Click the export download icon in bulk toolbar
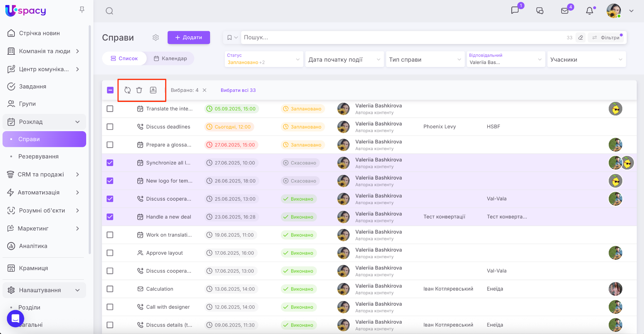The image size is (644, 334). pos(153,90)
